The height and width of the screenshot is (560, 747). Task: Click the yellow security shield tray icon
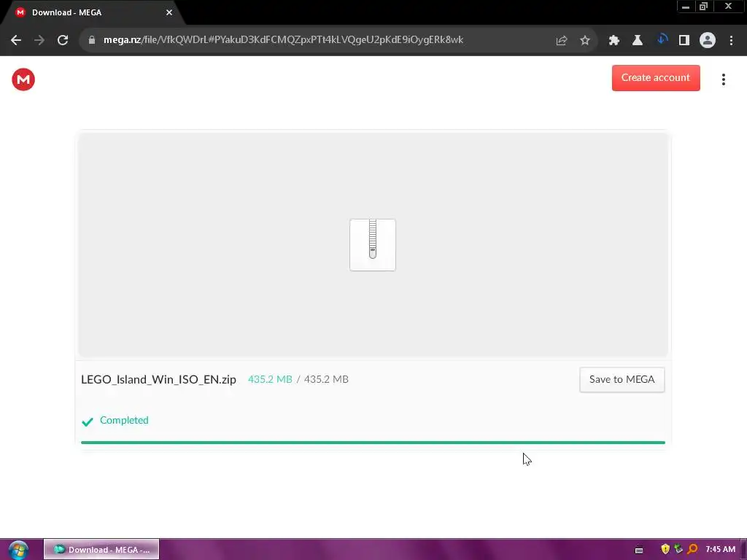(665, 549)
